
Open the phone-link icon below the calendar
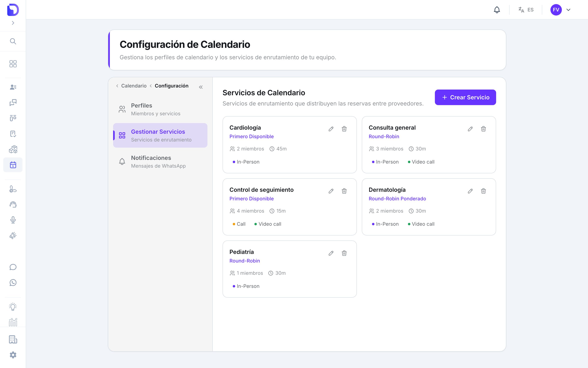coord(13,189)
